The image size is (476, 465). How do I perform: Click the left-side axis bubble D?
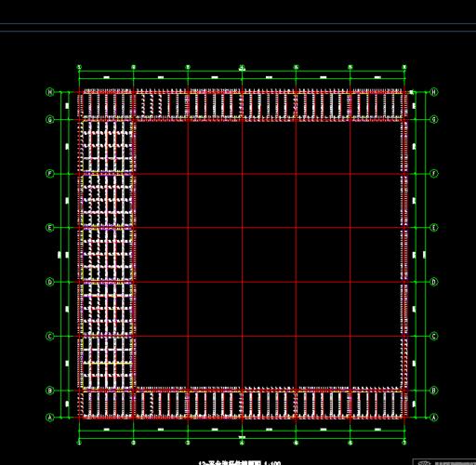[50, 282]
